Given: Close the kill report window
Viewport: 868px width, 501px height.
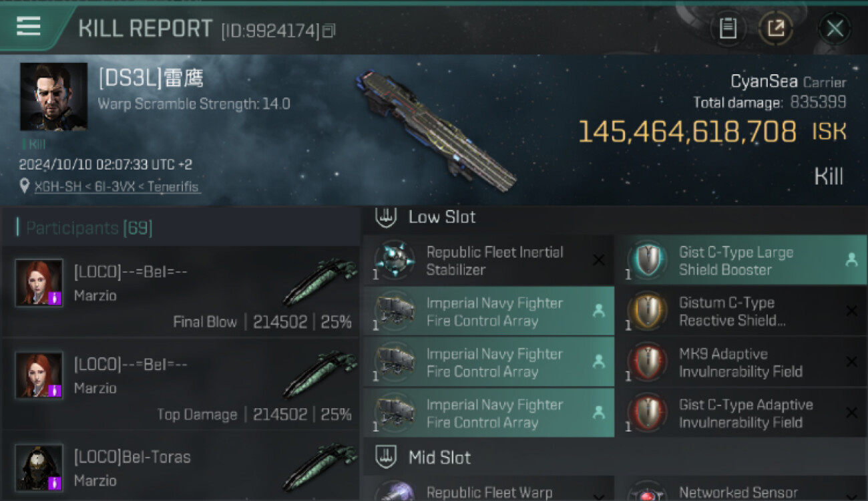Looking at the screenshot, I should pyautogui.click(x=835, y=28).
